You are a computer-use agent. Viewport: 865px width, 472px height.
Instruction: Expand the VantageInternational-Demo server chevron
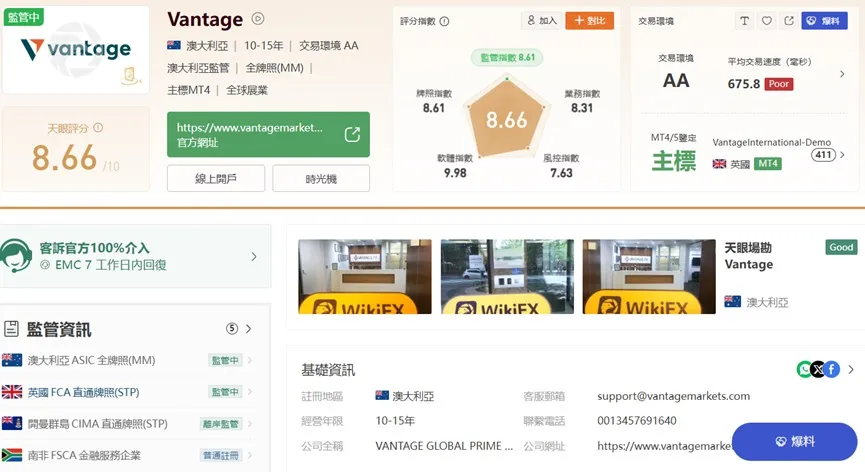(x=842, y=155)
